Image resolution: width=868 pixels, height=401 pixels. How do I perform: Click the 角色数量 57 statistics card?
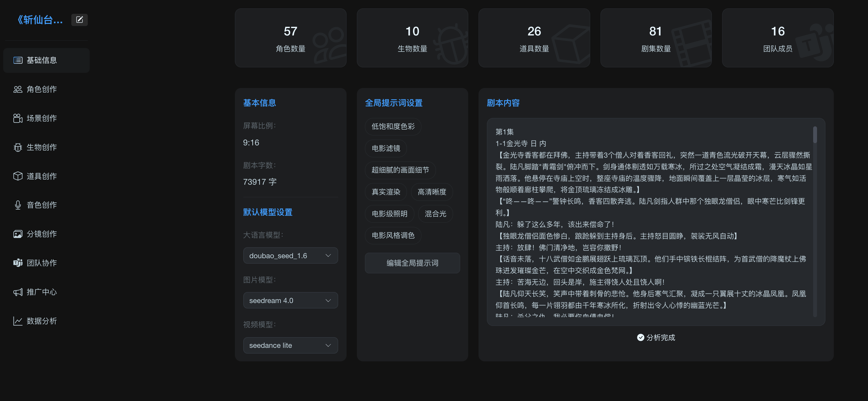point(290,38)
